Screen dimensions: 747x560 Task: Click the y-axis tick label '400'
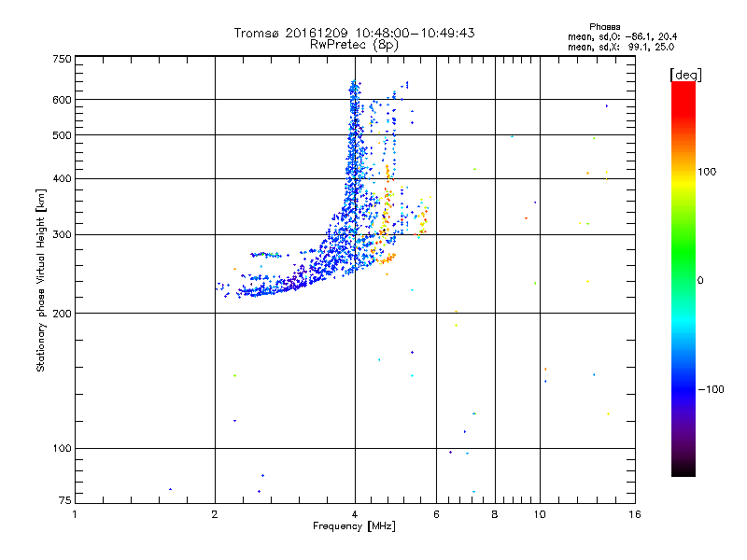[62, 178]
